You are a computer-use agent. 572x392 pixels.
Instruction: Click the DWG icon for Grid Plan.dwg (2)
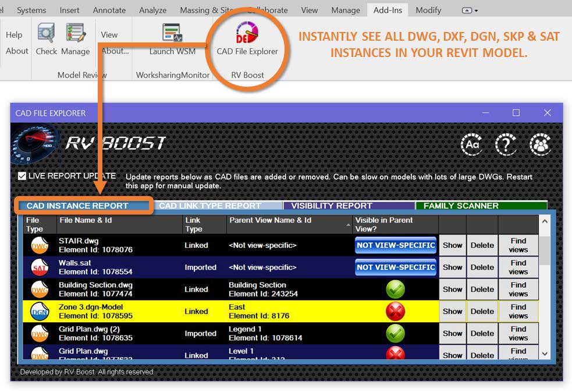(x=40, y=334)
